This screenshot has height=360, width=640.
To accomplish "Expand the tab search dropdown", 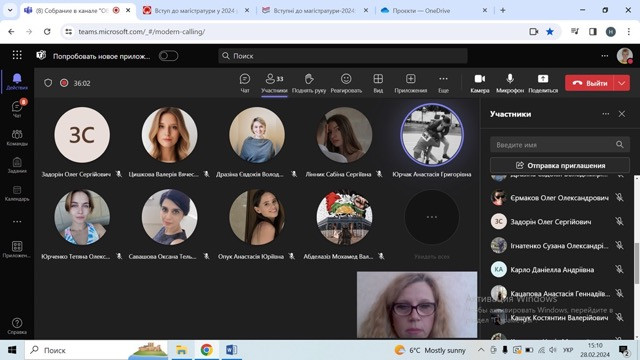I will (10, 11).
